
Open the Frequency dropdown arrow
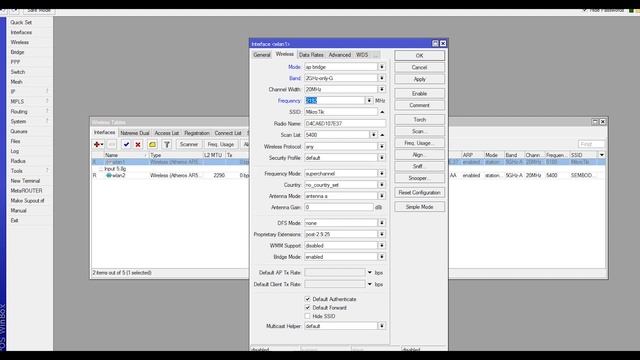(x=369, y=100)
